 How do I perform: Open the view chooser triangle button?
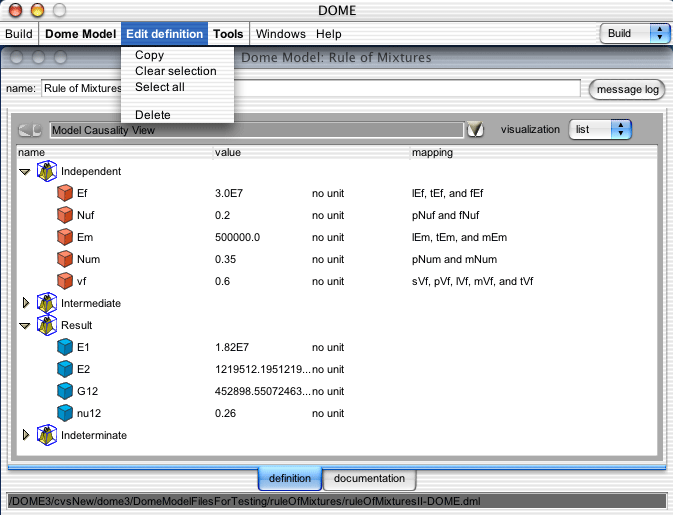click(x=475, y=129)
